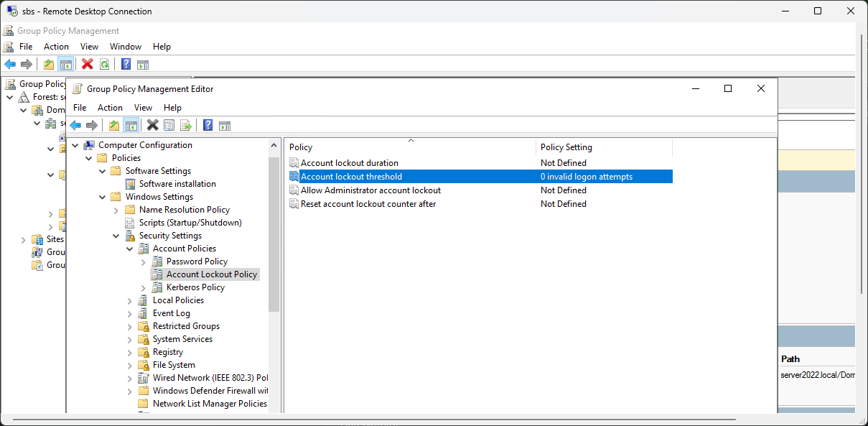Click the Up One Level icon in Editor
Viewport: 868px width, 426px height.
pyautogui.click(x=114, y=125)
